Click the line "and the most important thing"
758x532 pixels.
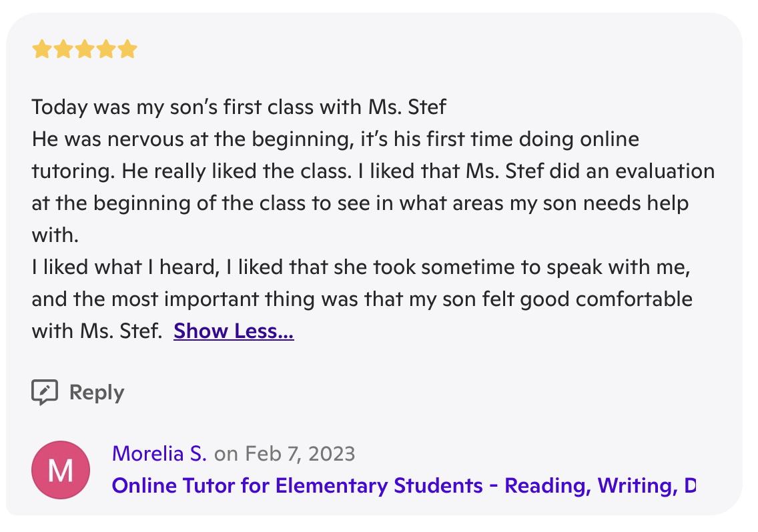[x=362, y=299]
